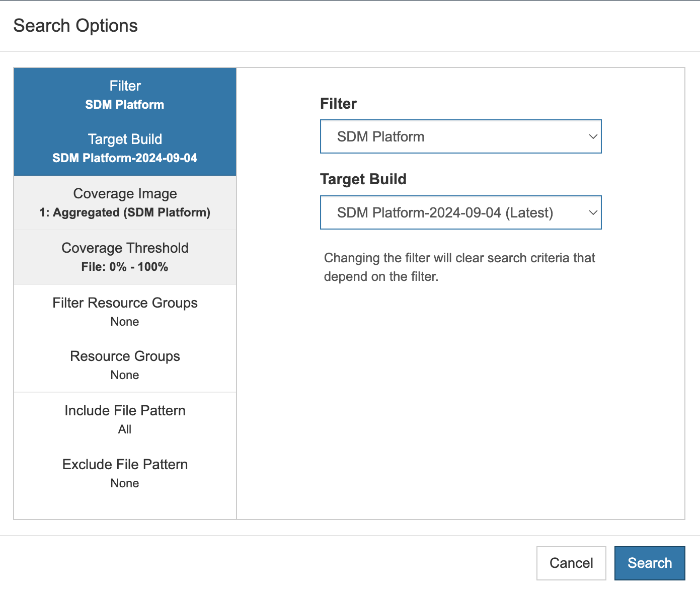Select the Target Build sidebar section
700x590 pixels.
[125, 149]
